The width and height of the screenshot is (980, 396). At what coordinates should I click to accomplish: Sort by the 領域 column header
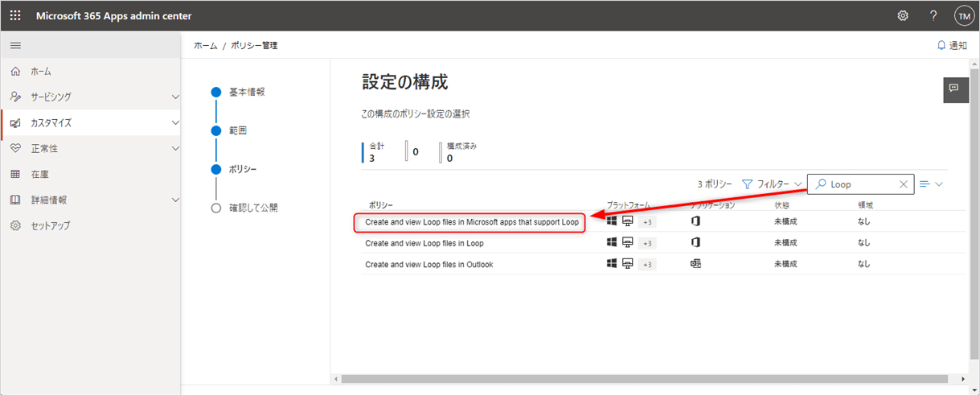865,205
